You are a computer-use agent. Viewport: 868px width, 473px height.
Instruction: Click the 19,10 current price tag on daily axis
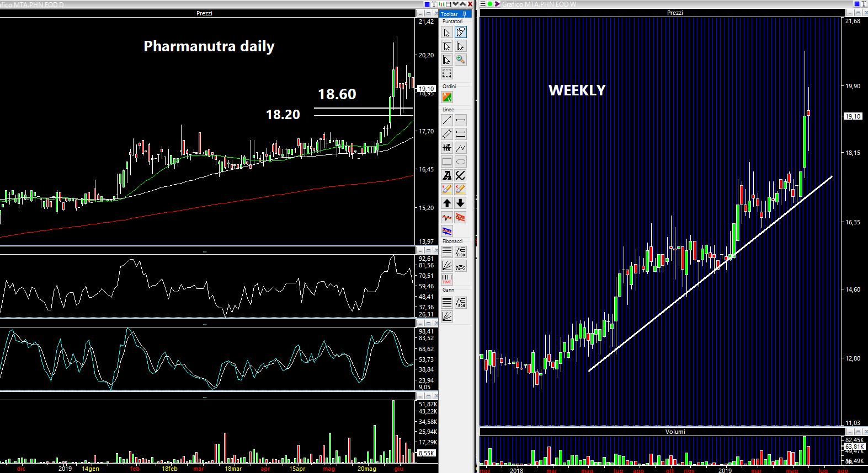pos(427,88)
